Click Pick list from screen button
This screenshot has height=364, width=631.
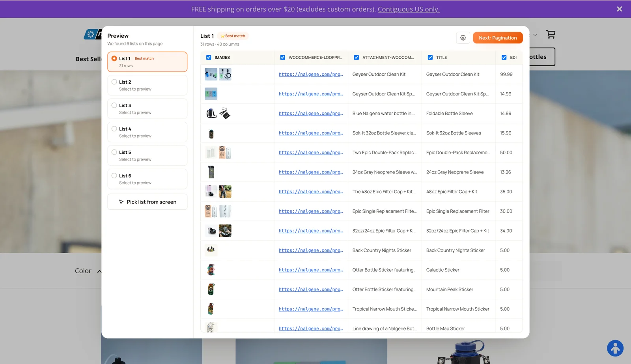147,202
